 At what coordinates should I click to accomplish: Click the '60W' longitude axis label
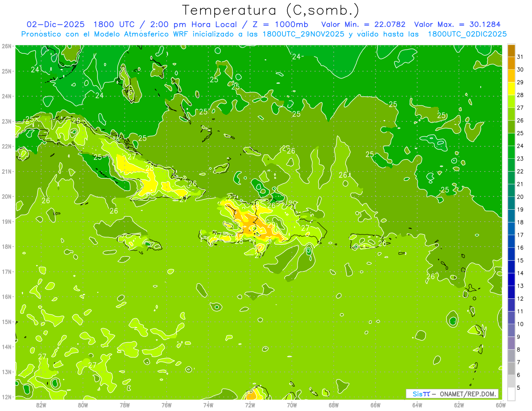[501, 405]
